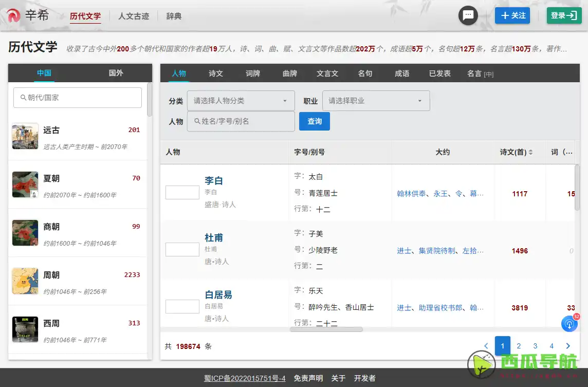
Task: Switch to the 中国 tab
Action: point(44,73)
